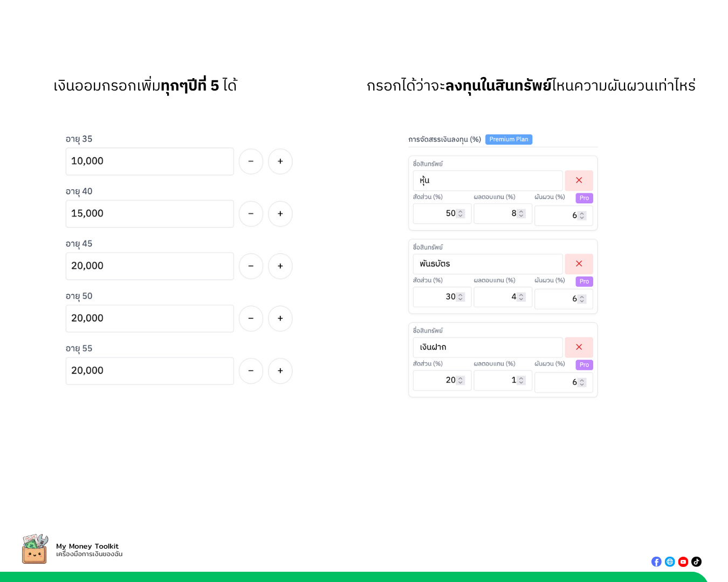Adjust หุ้น allocation percent spinner
This screenshot has height=582, width=728.
(x=461, y=214)
